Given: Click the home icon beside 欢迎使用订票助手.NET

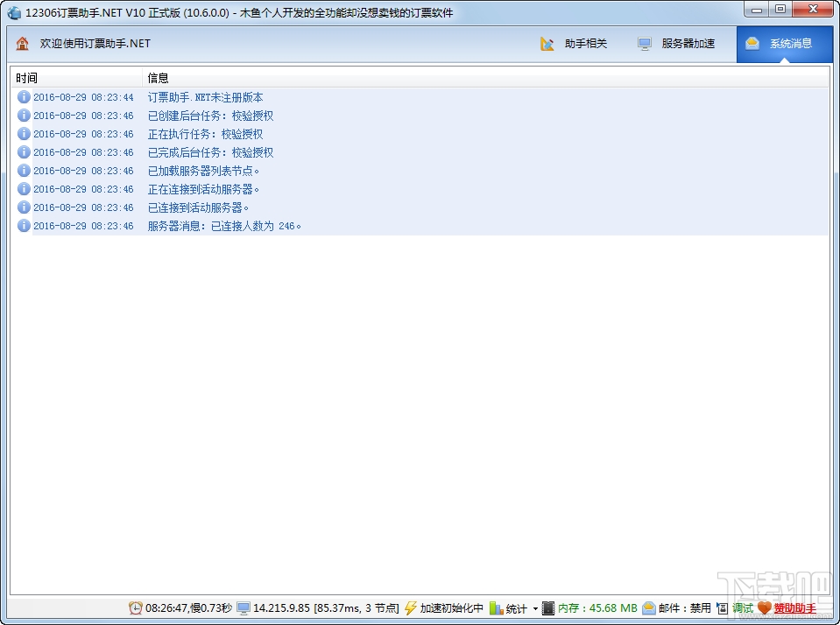Looking at the screenshot, I should click(21, 43).
